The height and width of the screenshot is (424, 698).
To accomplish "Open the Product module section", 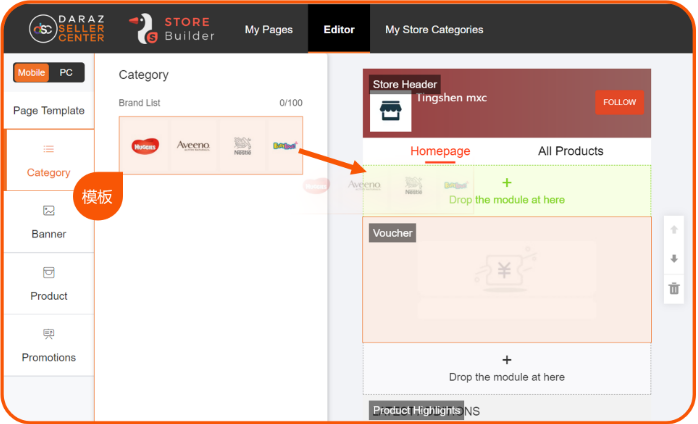I will point(49,284).
